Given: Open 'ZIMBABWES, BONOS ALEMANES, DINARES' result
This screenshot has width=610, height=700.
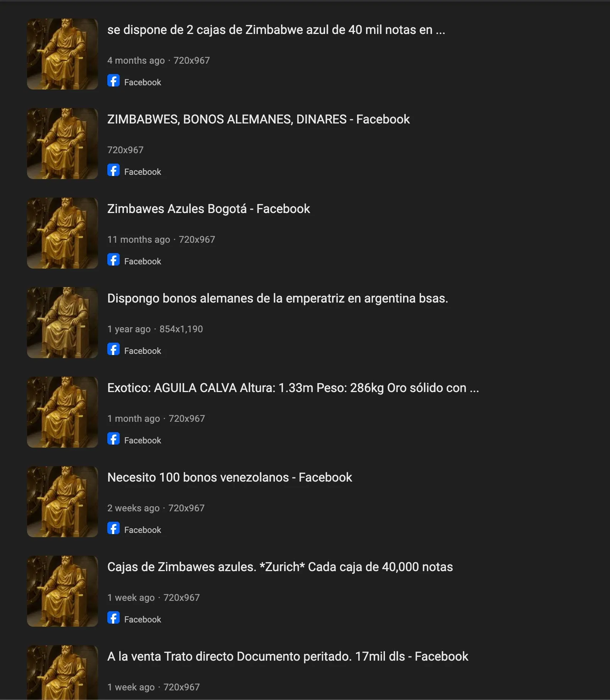Looking at the screenshot, I should 258,119.
